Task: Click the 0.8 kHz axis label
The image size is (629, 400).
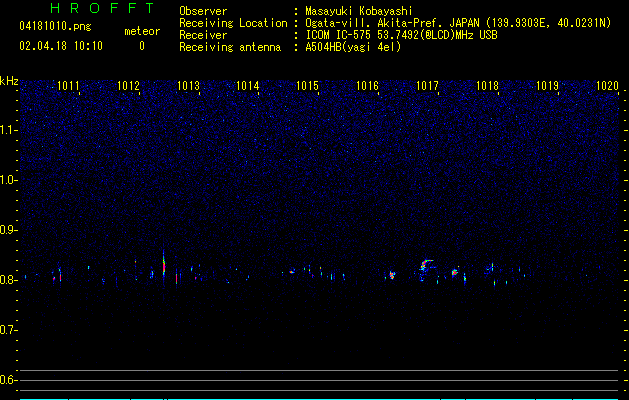Action: [7, 280]
